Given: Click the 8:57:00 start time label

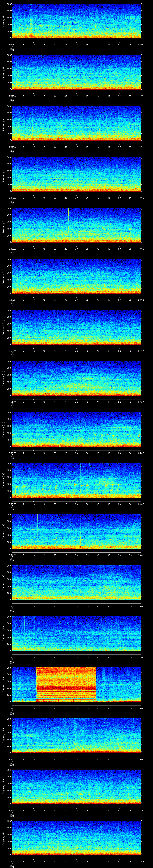Looking at the screenshot, I should click(12, 708).
